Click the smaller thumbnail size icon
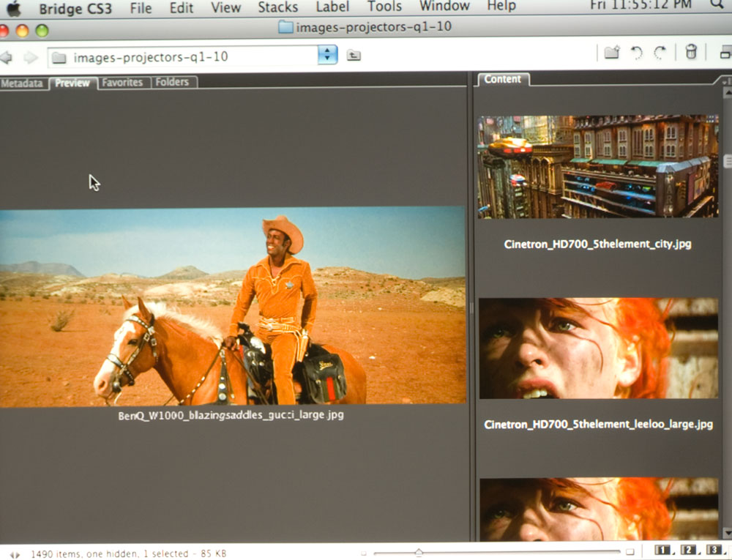The height and width of the screenshot is (560, 732). [x=363, y=553]
